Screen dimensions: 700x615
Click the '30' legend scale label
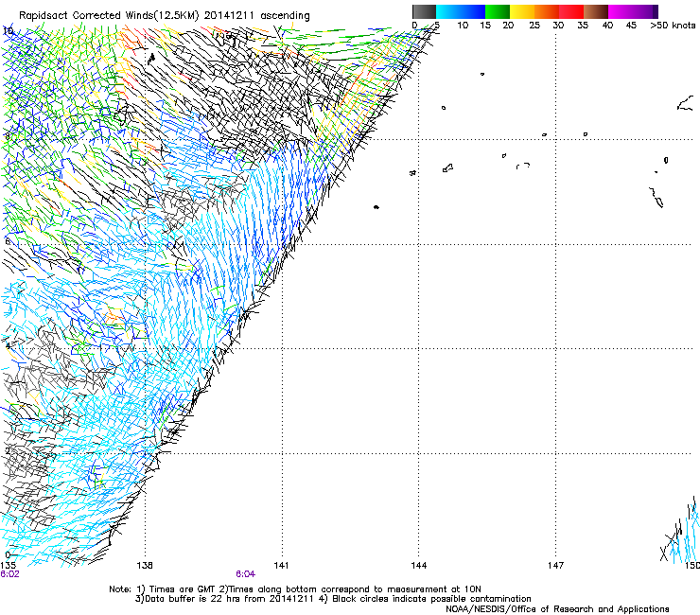(x=558, y=26)
